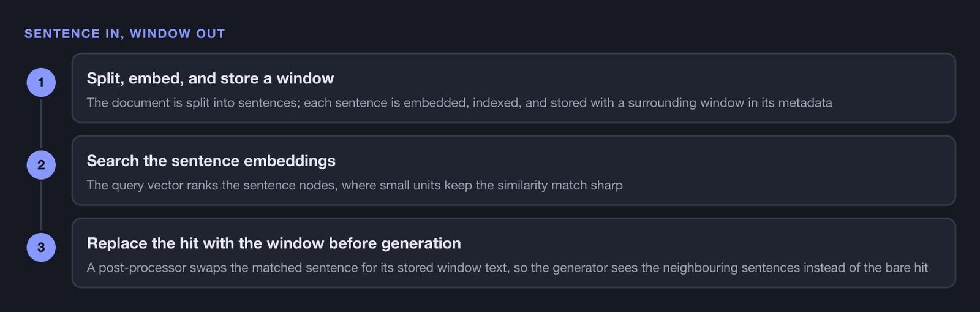The image size is (980, 312).
Task: Click the connector line between steps 2 and 3
Action: tap(41, 206)
